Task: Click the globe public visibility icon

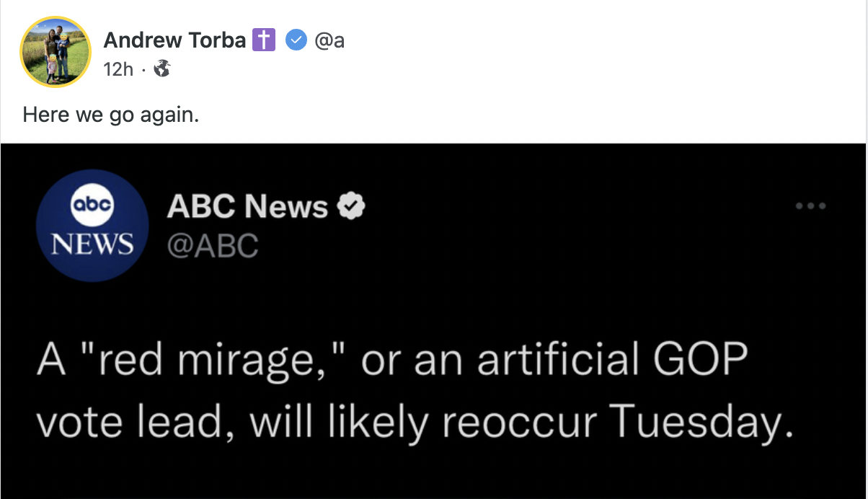Action: coord(162,69)
